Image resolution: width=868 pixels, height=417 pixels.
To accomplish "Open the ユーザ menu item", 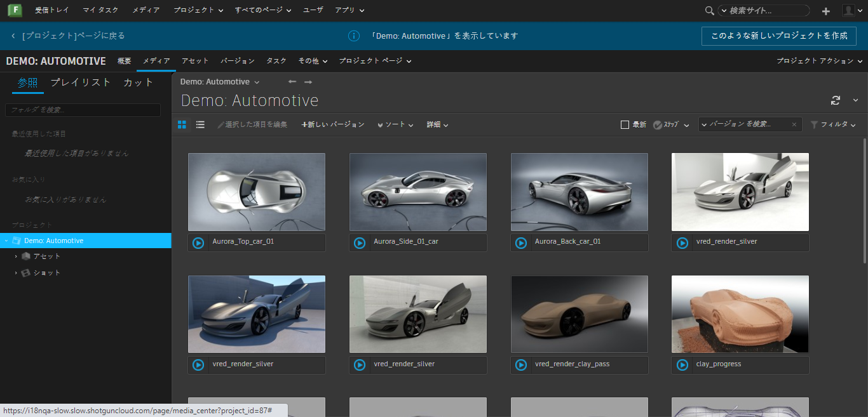I will coord(313,10).
